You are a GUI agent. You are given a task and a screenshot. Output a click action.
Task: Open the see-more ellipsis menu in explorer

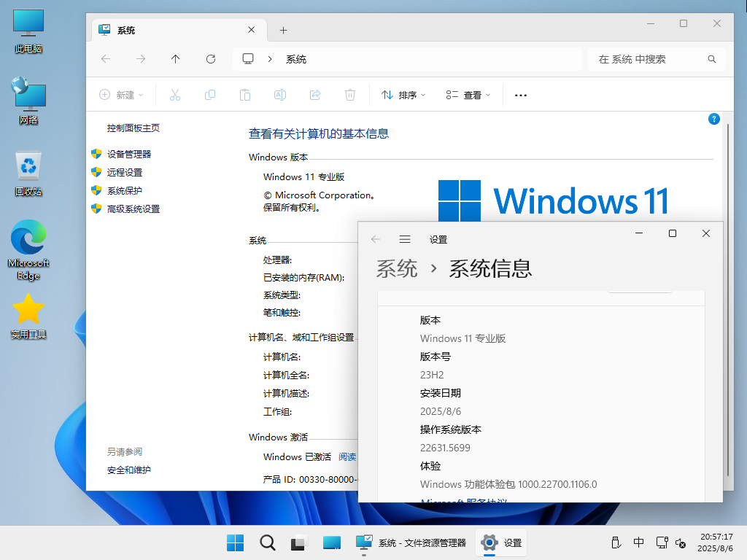521,96
